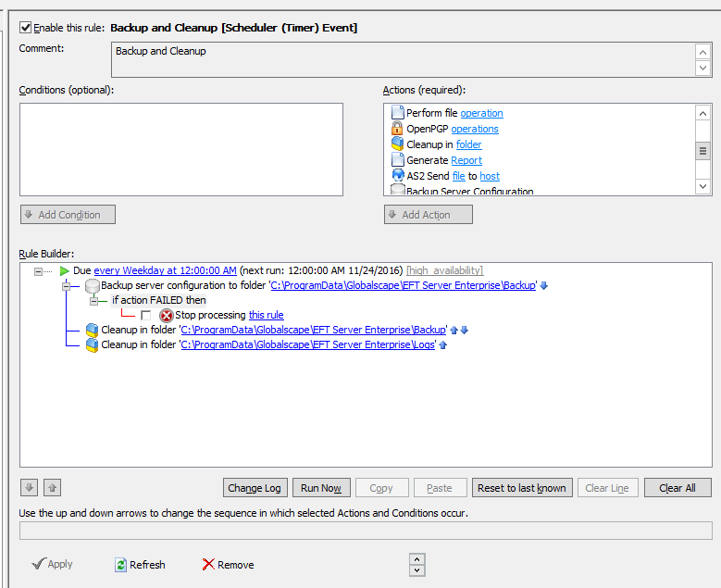This screenshot has width=721, height=588.
Task: Click the Clear All button
Action: point(671,488)
